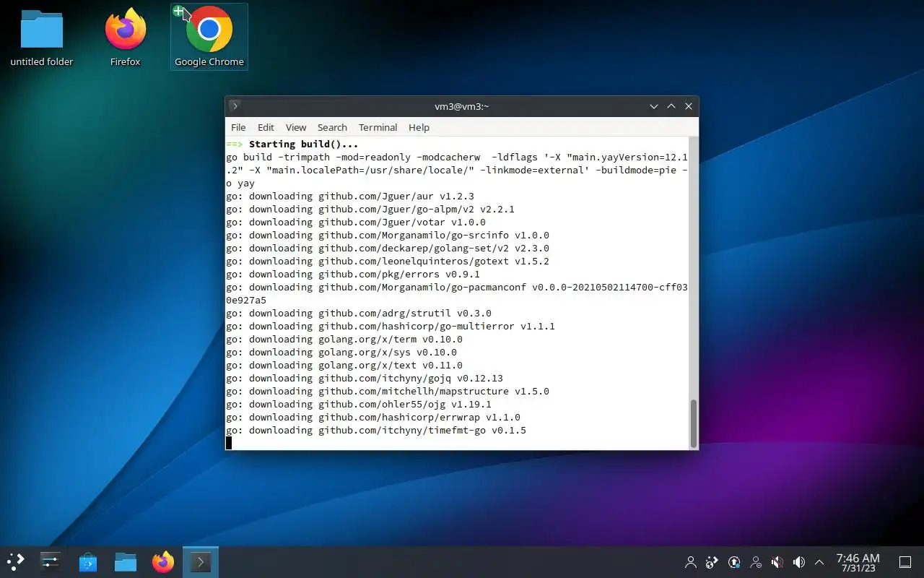
Task: Click the vm3@vm3:~ title bar text
Action: coord(461,106)
